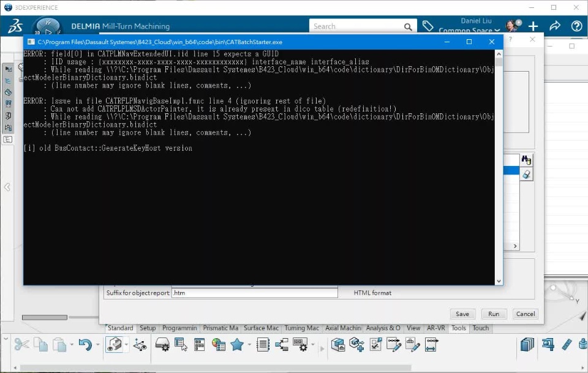Open the Undo history dropdown arrow
This screenshot has width=588, height=373.
tap(98, 344)
